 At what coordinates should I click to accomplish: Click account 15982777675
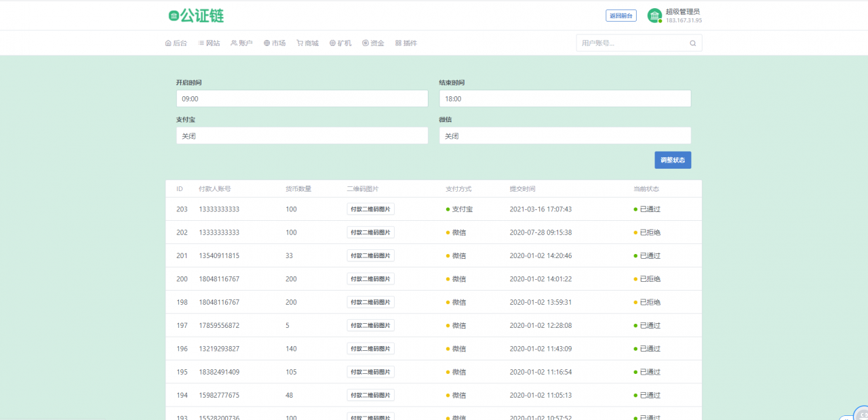pos(219,395)
